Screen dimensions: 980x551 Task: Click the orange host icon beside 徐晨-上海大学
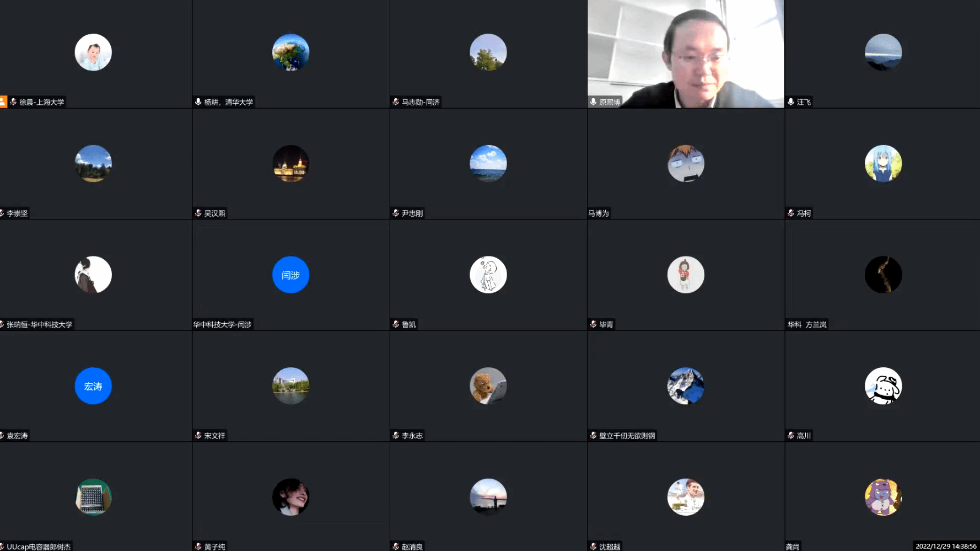[x=3, y=102]
